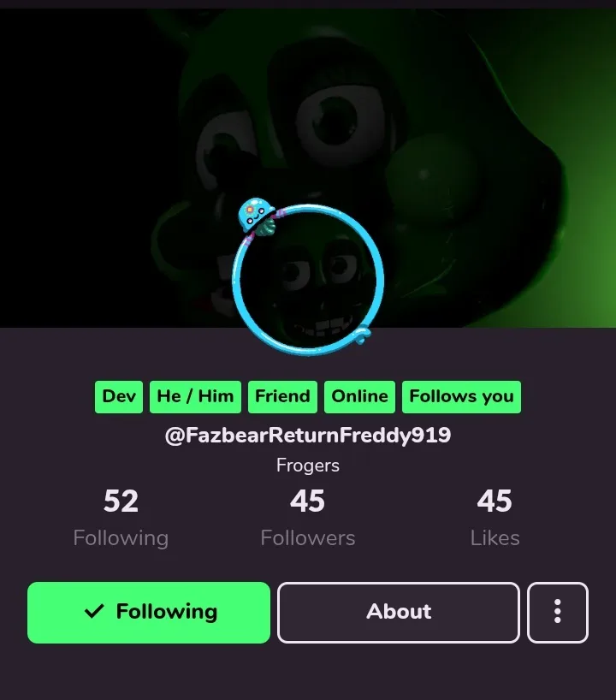Screen dimensions: 616x700
Task: Open the three-dot more options menu
Action: point(558,612)
